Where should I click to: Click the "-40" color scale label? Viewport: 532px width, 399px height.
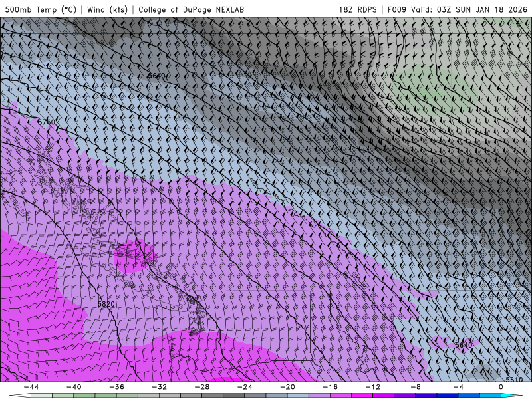tap(74, 387)
